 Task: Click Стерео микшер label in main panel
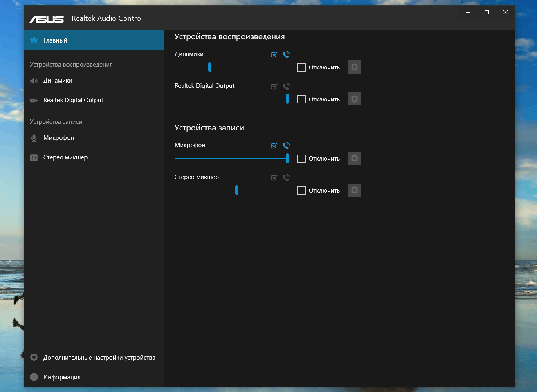click(x=197, y=177)
